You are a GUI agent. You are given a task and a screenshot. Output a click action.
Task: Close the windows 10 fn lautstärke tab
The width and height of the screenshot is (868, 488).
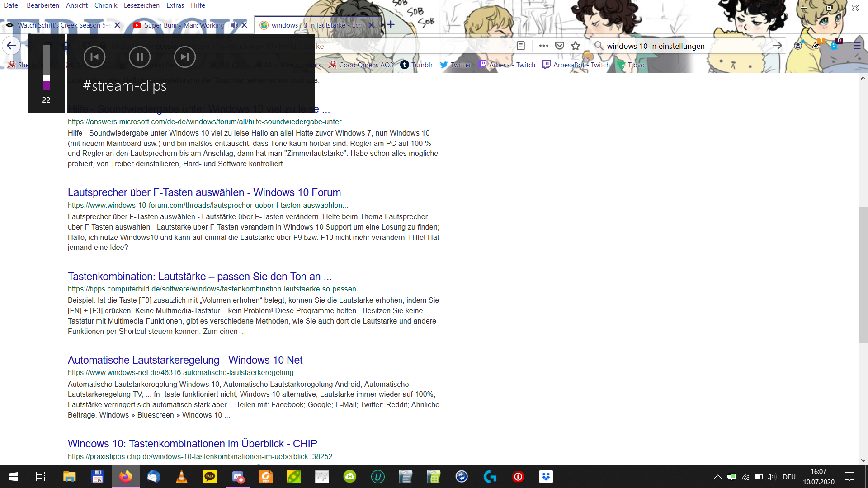pyautogui.click(x=372, y=25)
